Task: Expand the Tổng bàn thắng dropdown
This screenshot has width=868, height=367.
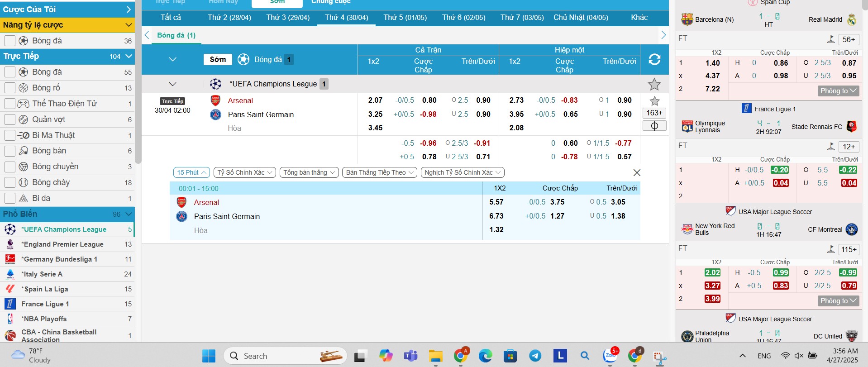Action: (309, 172)
